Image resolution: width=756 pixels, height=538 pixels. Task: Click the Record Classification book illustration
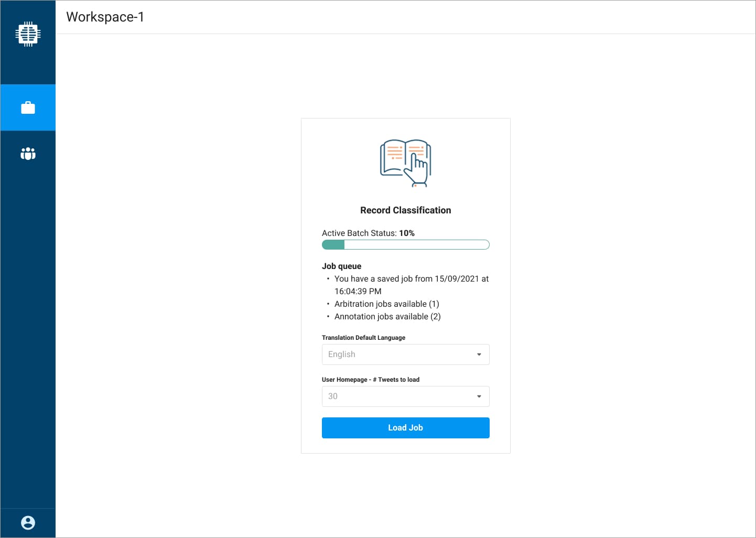[x=405, y=163]
